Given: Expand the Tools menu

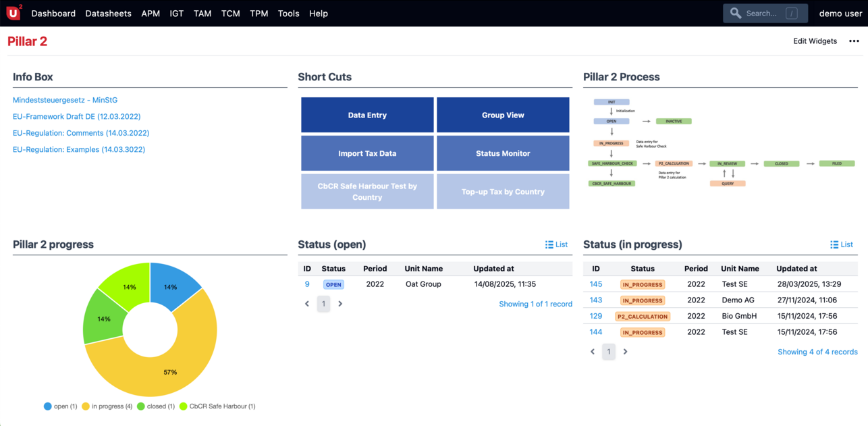Looking at the screenshot, I should (288, 14).
